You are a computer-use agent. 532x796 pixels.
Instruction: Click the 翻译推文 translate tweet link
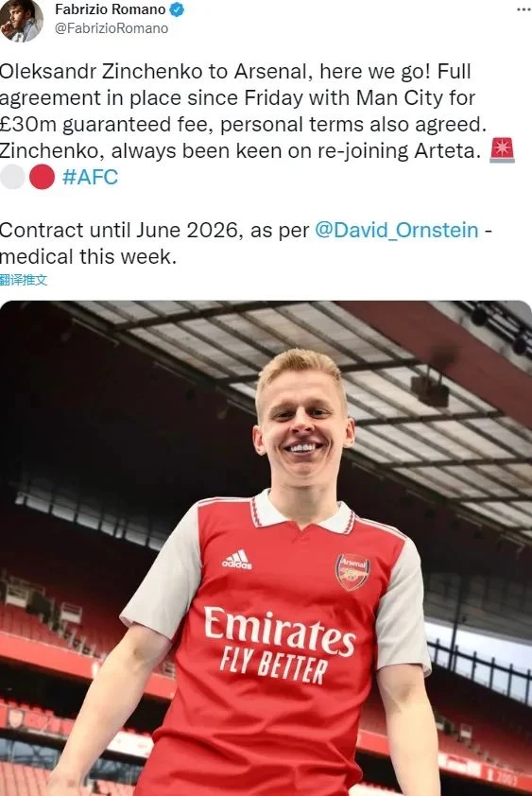24,280
